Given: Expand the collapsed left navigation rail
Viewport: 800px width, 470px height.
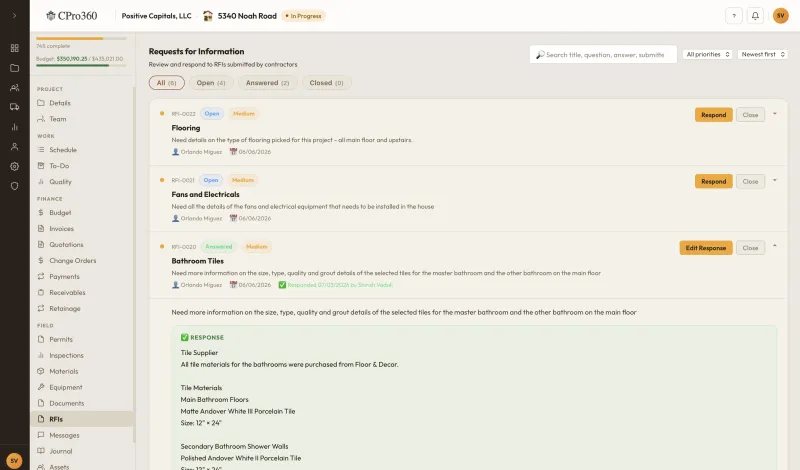Looking at the screenshot, I should point(14,15).
